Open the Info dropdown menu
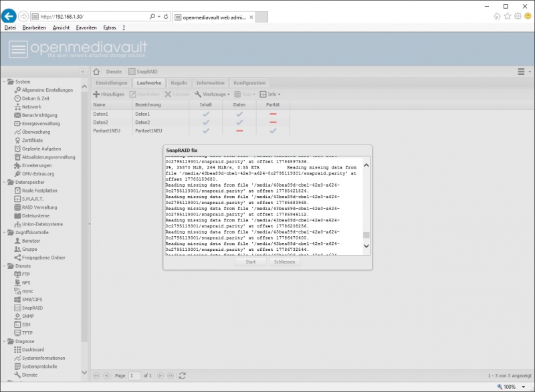This screenshot has width=535, height=392. (270, 94)
